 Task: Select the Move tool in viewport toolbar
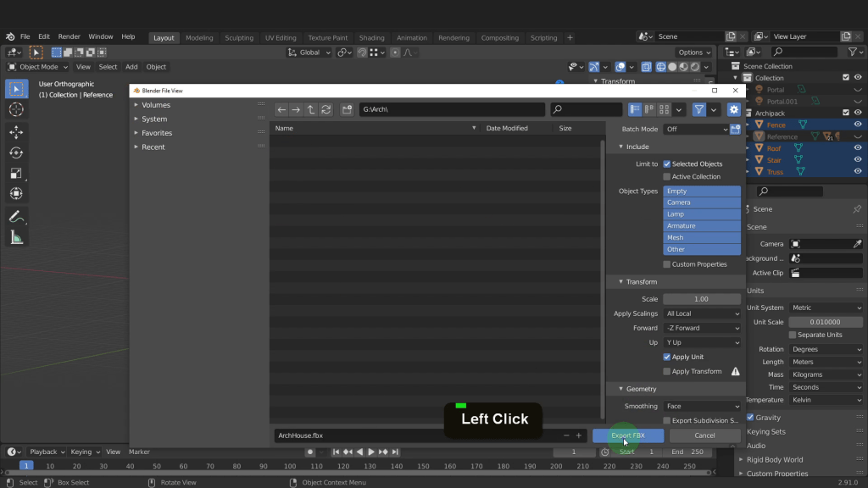(16, 131)
